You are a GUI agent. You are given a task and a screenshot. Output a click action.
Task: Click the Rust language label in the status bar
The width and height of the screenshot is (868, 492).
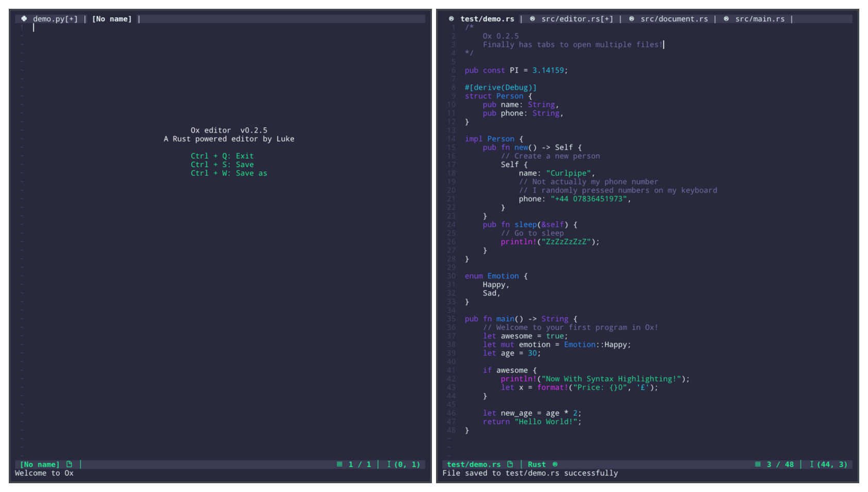pyautogui.click(x=537, y=464)
